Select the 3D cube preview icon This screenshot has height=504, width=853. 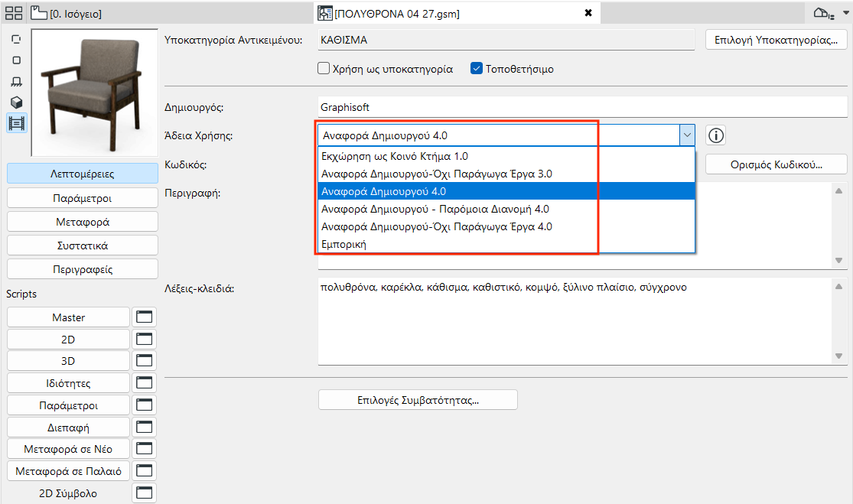(x=17, y=102)
